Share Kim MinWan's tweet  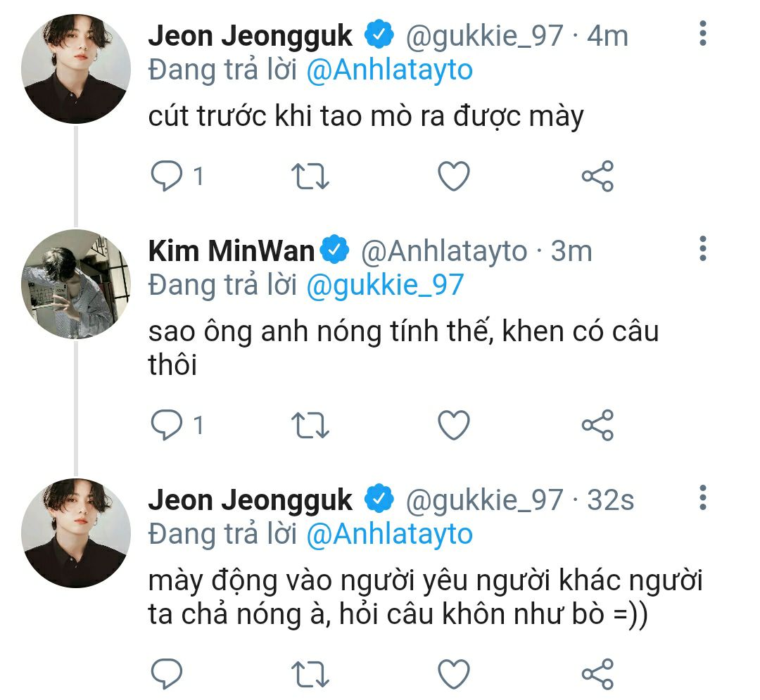(x=597, y=425)
